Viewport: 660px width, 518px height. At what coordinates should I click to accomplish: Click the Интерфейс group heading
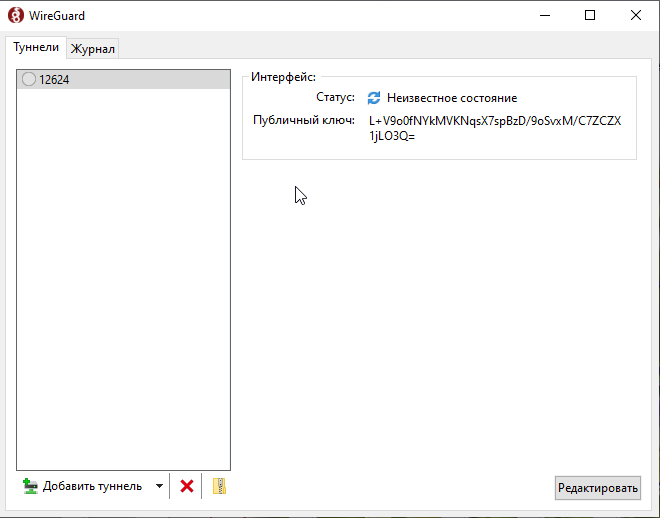click(x=283, y=77)
